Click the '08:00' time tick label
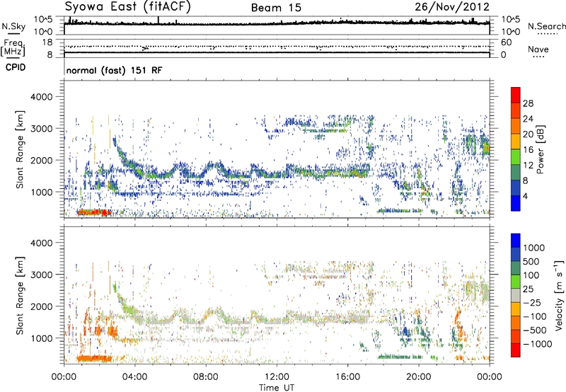The height and width of the screenshot is (392, 566). pos(206,377)
